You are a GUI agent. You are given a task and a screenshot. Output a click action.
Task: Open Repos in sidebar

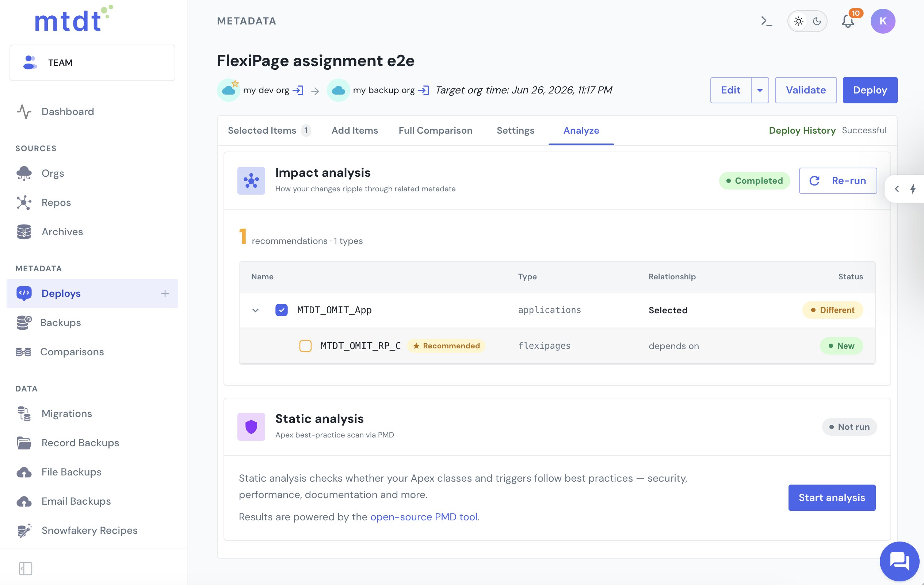pos(92,203)
